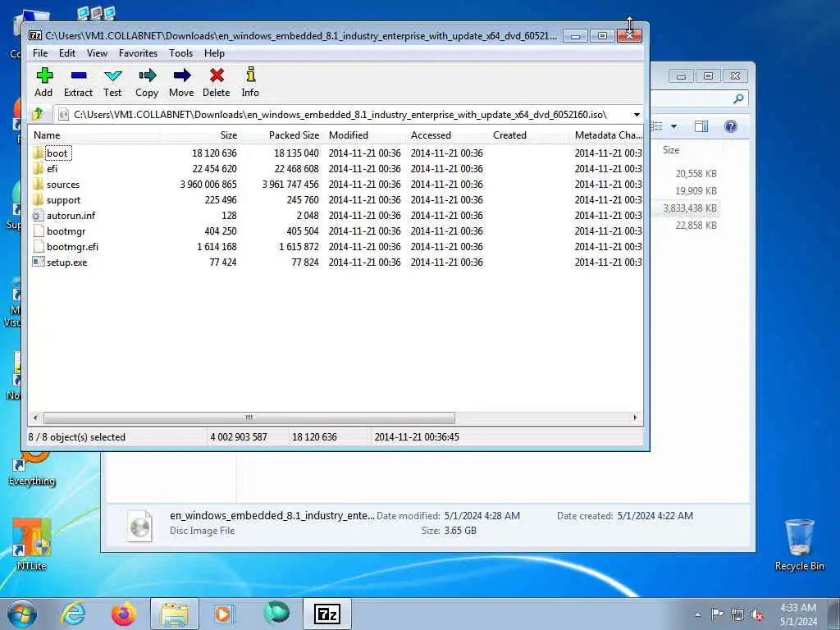840x630 pixels.
Task: Open Explorer's help question mark icon
Action: coord(730,126)
